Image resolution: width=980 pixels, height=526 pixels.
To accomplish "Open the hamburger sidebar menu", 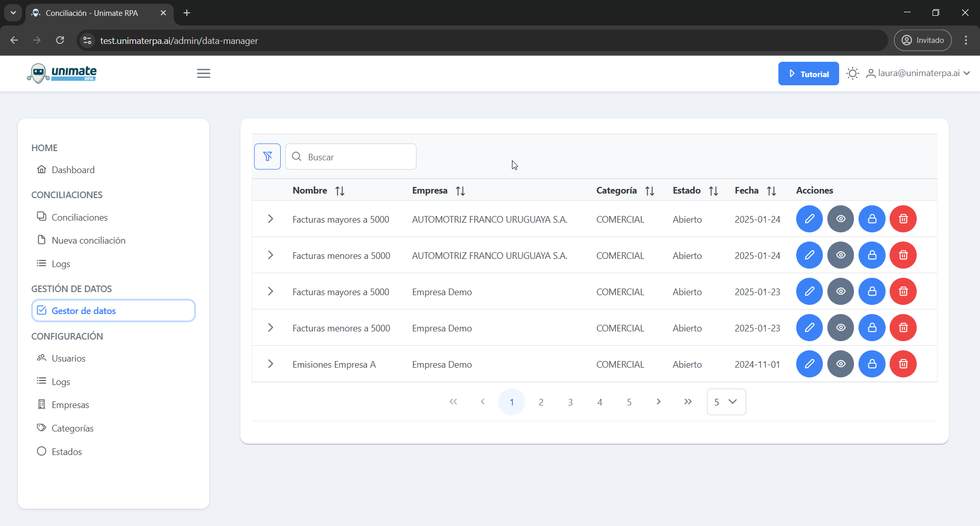I will pyautogui.click(x=204, y=74).
